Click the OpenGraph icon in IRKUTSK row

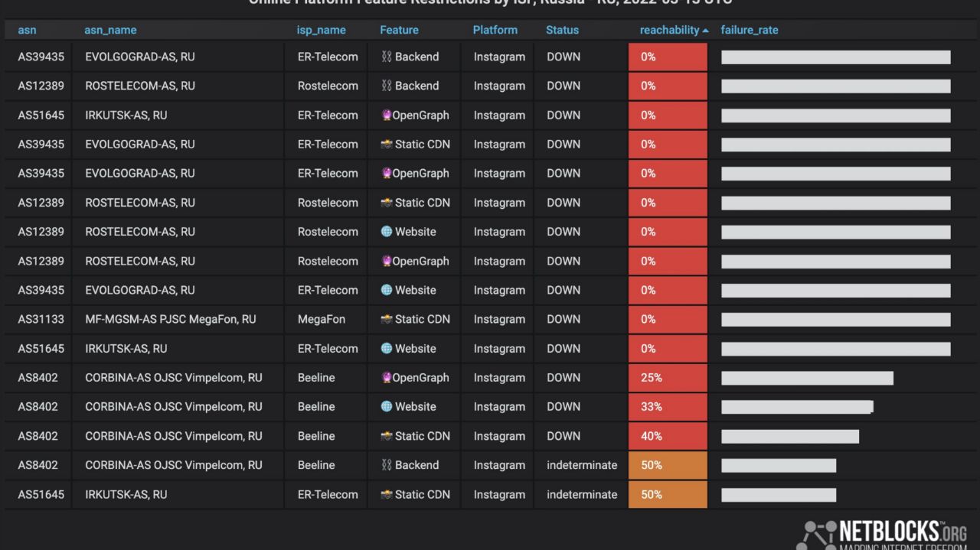pyautogui.click(x=386, y=116)
